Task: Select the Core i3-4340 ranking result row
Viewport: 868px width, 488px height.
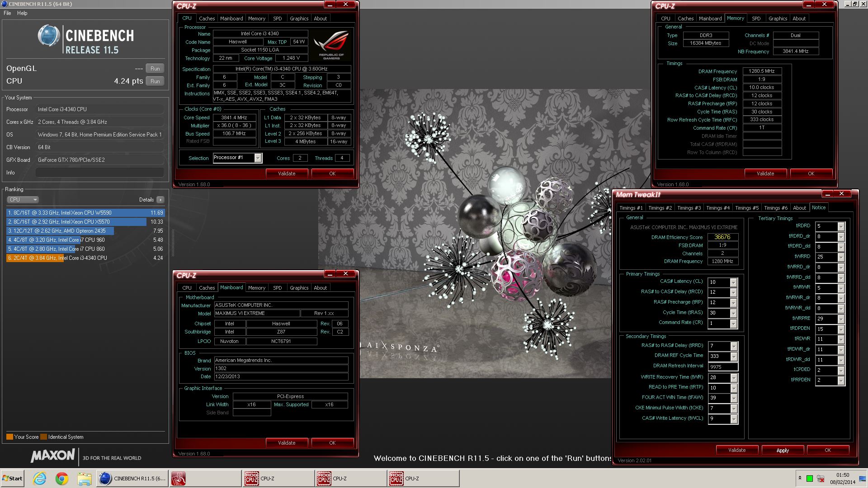Action: point(85,258)
